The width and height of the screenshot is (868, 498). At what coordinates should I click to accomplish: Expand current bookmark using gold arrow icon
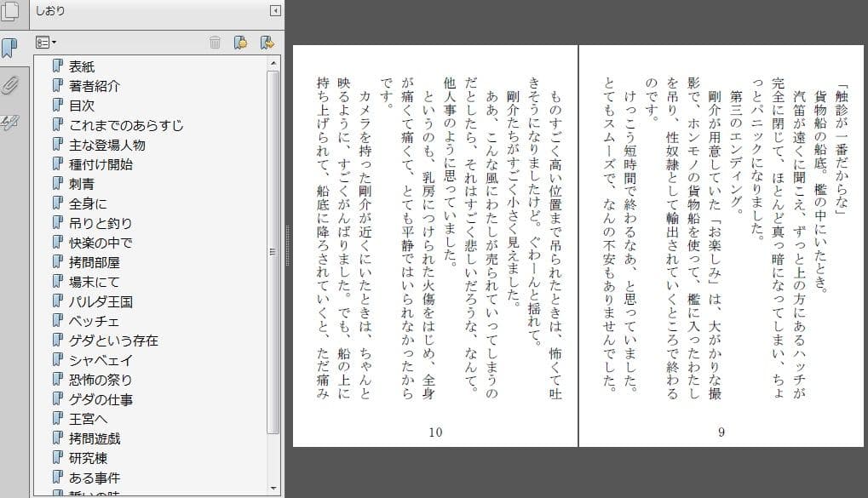tap(266, 43)
